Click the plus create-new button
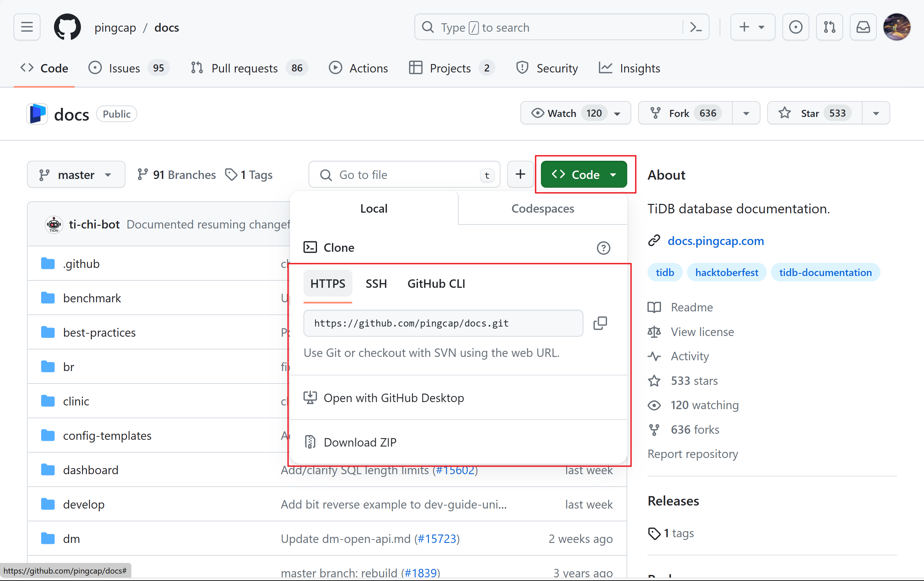Screen dimensions: 924x581 tap(752, 27)
